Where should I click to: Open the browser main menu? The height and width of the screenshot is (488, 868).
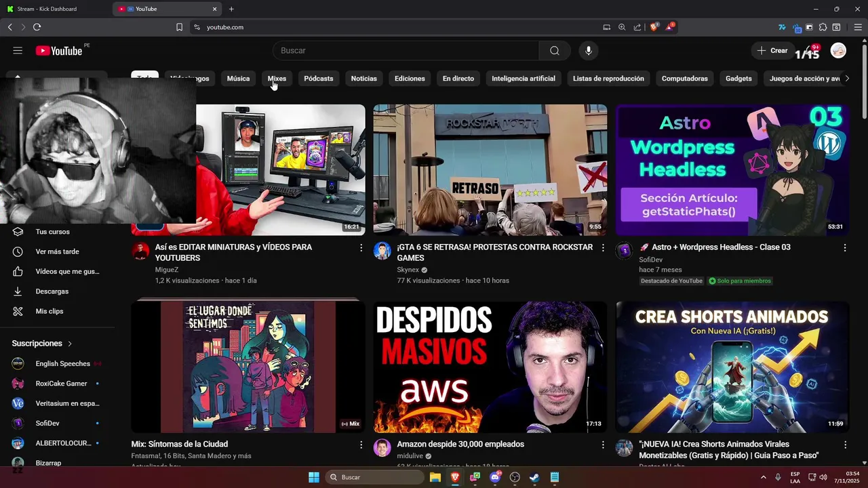(x=858, y=27)
